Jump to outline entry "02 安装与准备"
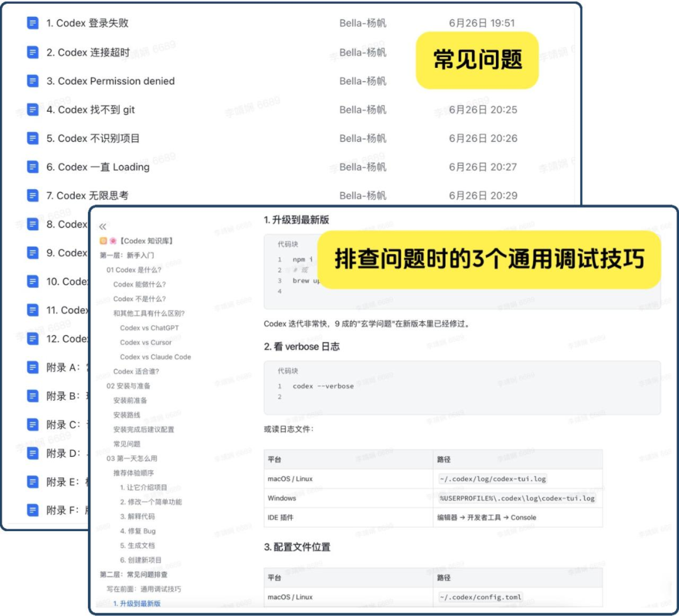Image resolution: width=679 pixels, height=616 pixels. pyautogui.click(x=129, y=386)
